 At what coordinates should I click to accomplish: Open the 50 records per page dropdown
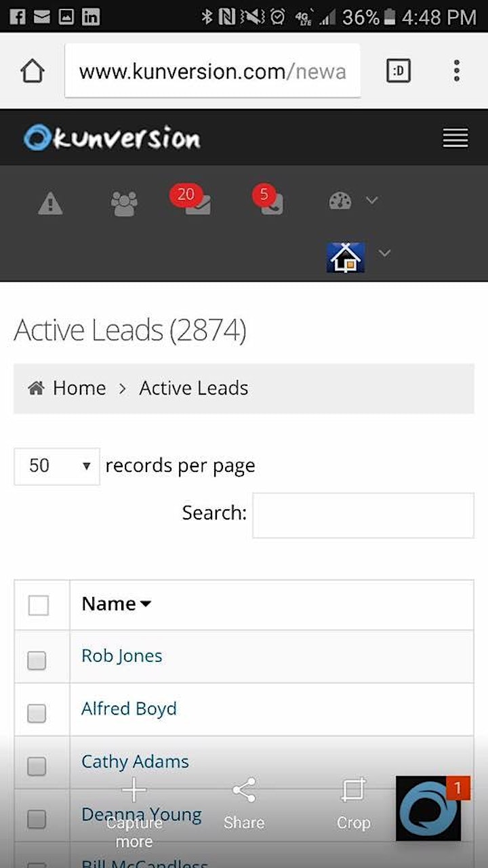[x=57, y=466]
